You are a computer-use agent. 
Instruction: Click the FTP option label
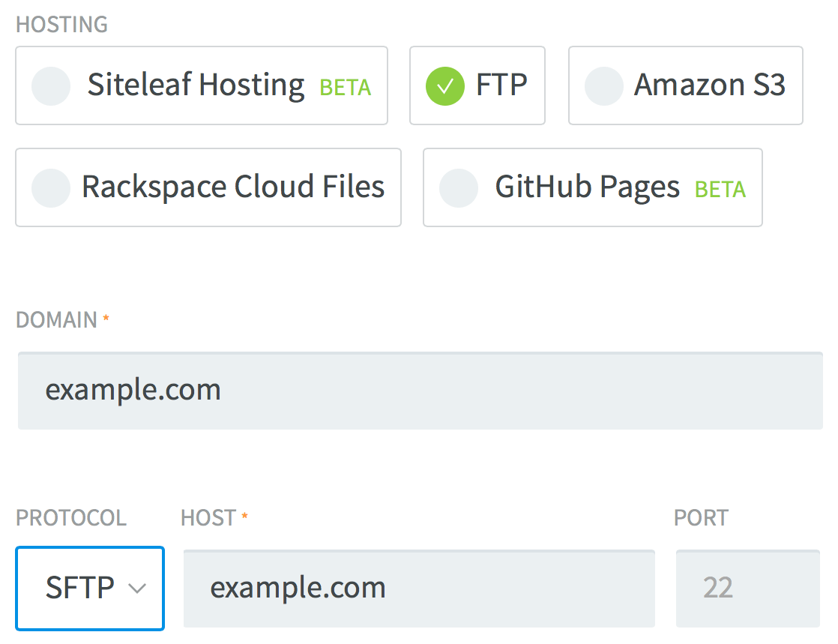click(502, 85)
